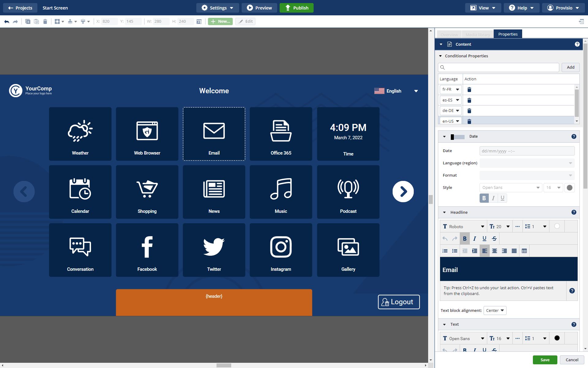Center align text in the Headline editor

(495, 251)
